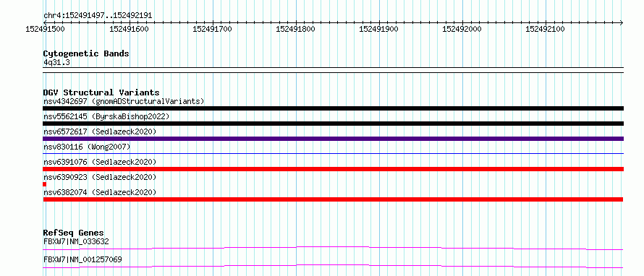Image resolution: width=644 pixels, height=276 pixels.
Task: Click the magenta line under FBXW7|NM_033632
Action: pos(333,248)
